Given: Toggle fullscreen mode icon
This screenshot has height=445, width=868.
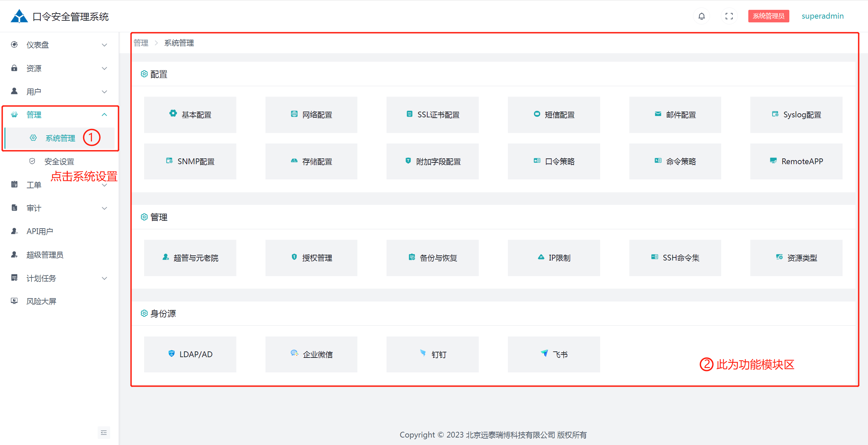Looking at the screenshot, I should [x=729, y=16].
